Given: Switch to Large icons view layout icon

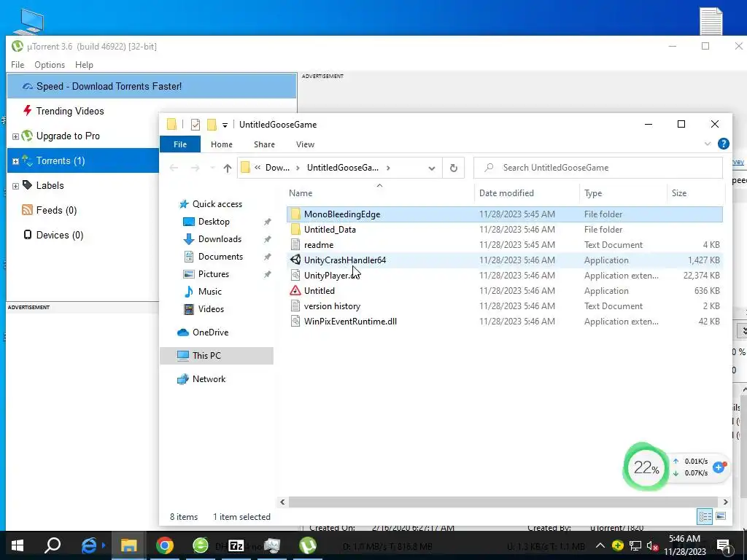Looking at the screenshot, I should 721,516.
